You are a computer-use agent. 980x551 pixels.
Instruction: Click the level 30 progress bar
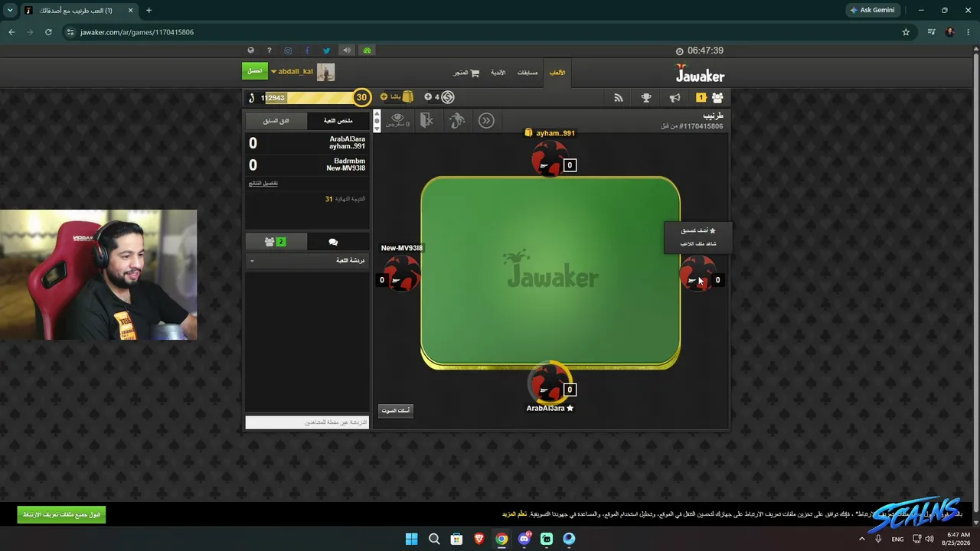click(310, 97)
